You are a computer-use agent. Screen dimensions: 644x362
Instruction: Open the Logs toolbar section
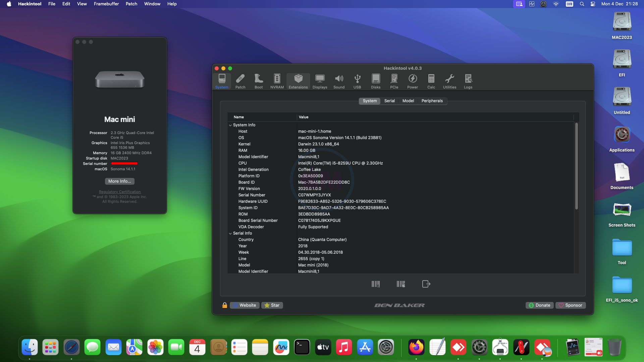(x=468, y=81)
